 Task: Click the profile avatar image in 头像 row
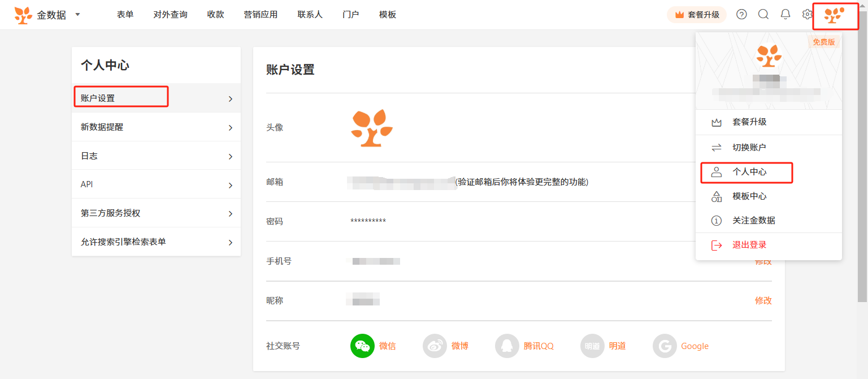(x=372, y=128)
